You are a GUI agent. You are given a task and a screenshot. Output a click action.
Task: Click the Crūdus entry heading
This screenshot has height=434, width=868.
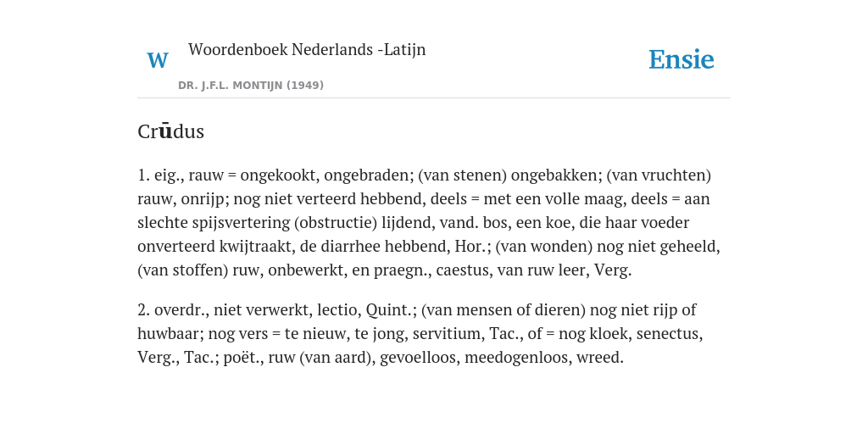(x=171, y=131)
